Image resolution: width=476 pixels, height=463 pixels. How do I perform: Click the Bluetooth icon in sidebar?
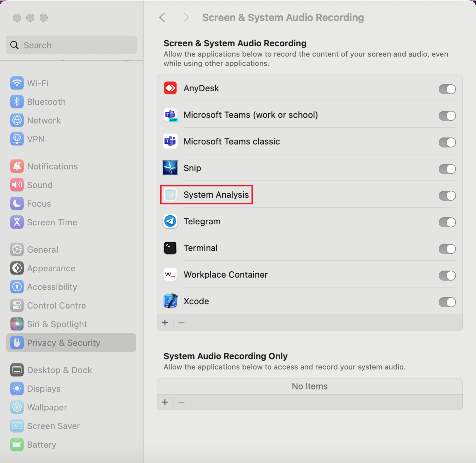[x=17, y=102]
